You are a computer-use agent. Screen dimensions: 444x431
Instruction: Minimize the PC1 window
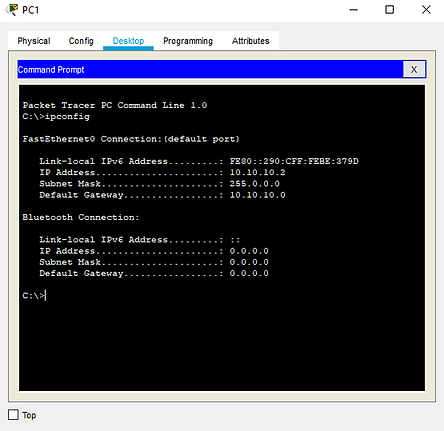click(x=354, y=10)
